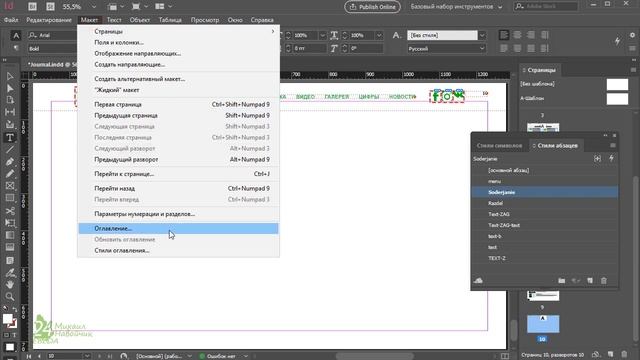Activate the Type tool

tap(10, 138)
